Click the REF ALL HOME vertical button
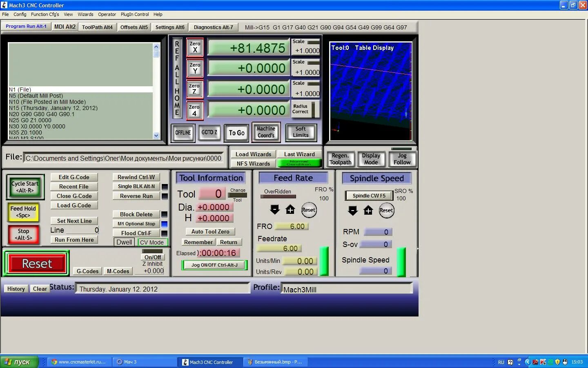 tap(177, 78)
